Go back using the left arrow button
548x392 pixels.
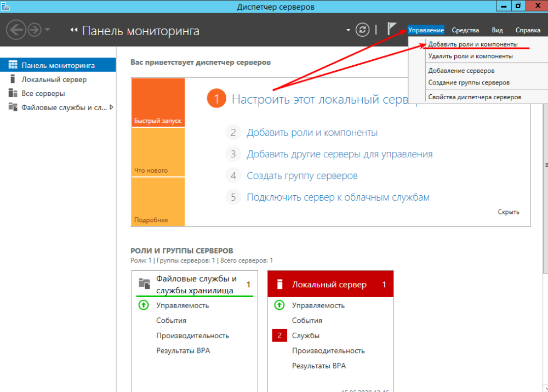pyautogui.click(x=16, y=30)
